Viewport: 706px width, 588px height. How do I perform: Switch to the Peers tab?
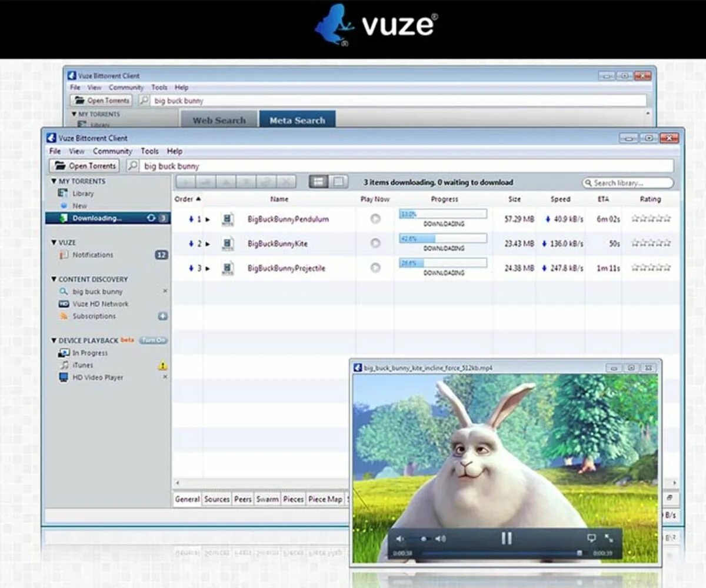[243, 499]
